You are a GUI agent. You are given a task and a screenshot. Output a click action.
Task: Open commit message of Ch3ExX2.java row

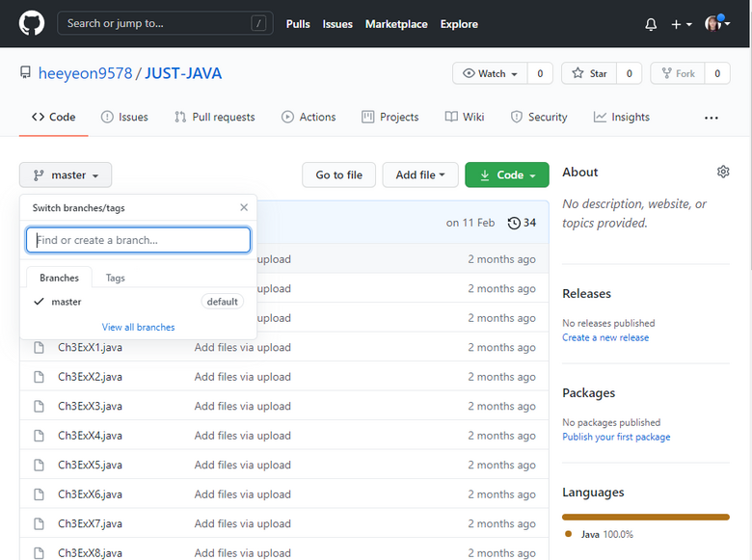pos(242,377)
